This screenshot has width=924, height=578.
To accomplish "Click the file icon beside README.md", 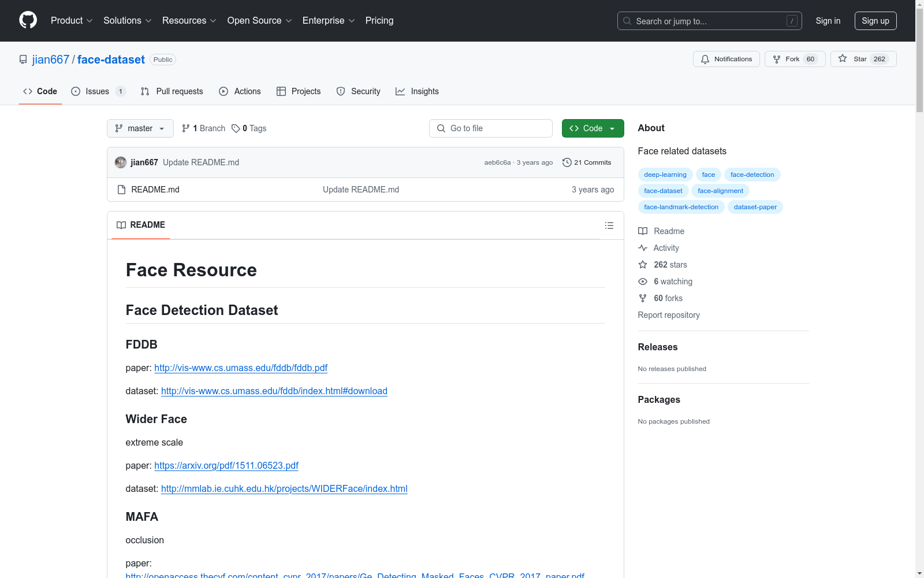I will [121, 190].
